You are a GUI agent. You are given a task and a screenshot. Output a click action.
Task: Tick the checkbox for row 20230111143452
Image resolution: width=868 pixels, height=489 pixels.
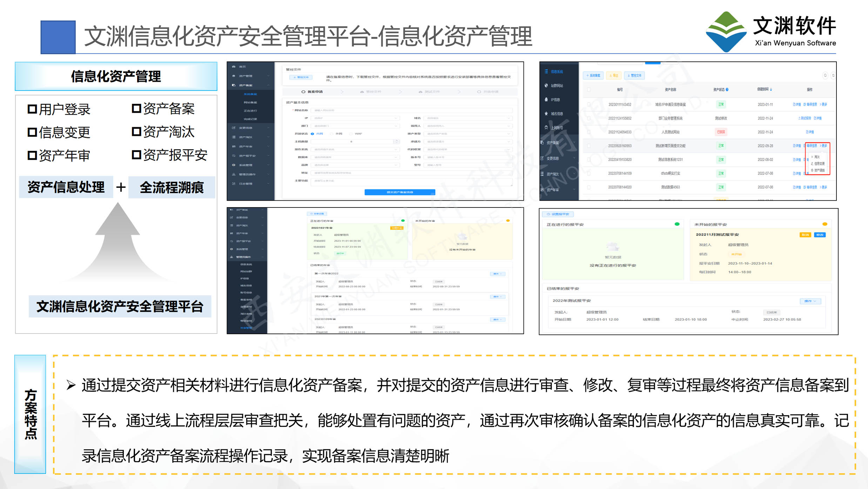click(589, 105)
